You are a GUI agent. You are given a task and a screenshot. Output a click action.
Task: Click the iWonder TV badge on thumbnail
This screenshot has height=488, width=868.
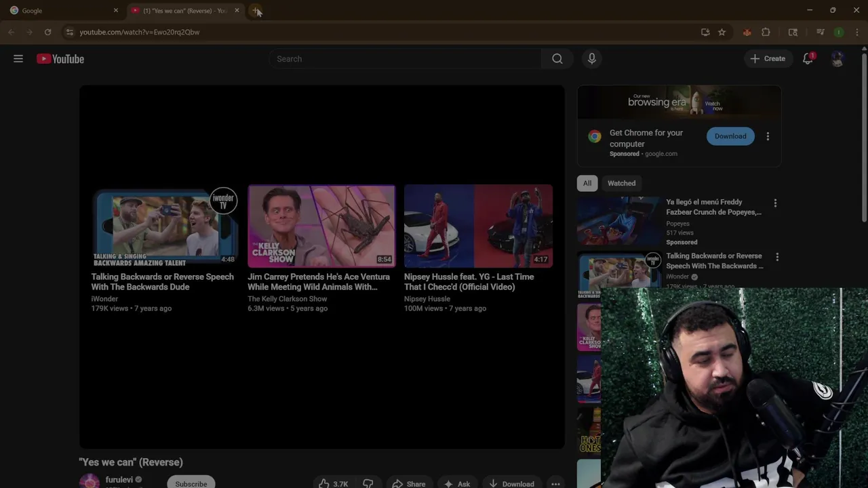223,201
